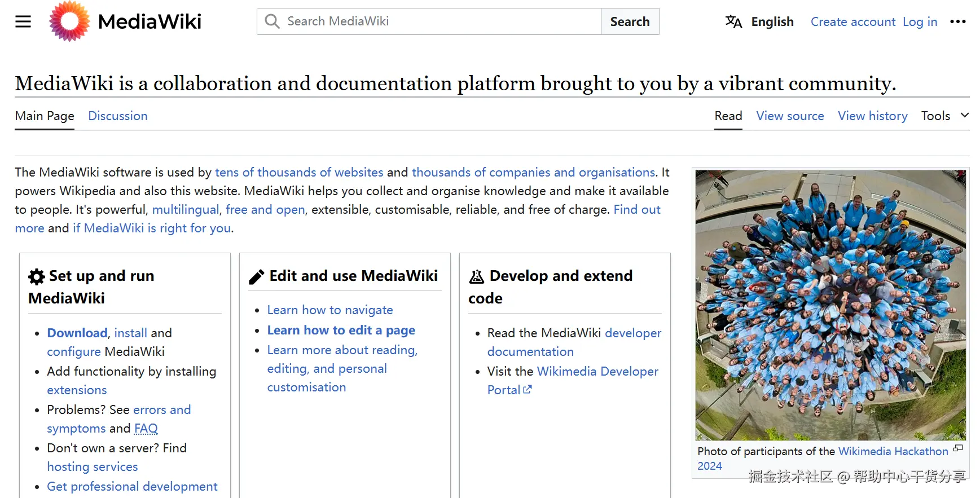The image size is (980, 498).
Task: Click the Create account link
Action: (x=852, y=22)
